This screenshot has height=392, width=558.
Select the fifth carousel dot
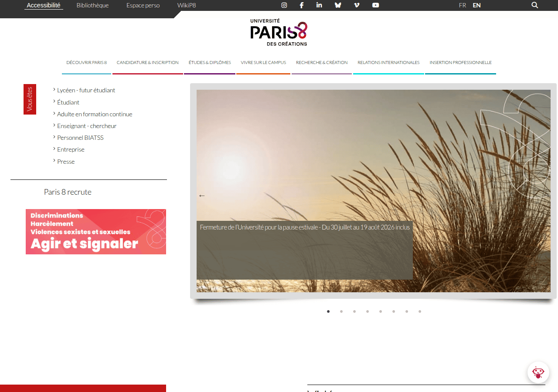(381, 311)
